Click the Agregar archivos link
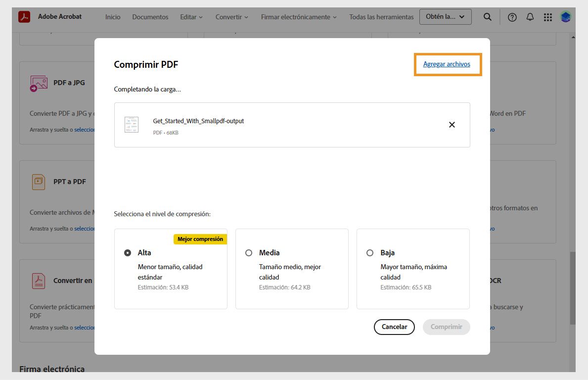Viewport: 588px width, 380px height. click(x=447, y=64)
